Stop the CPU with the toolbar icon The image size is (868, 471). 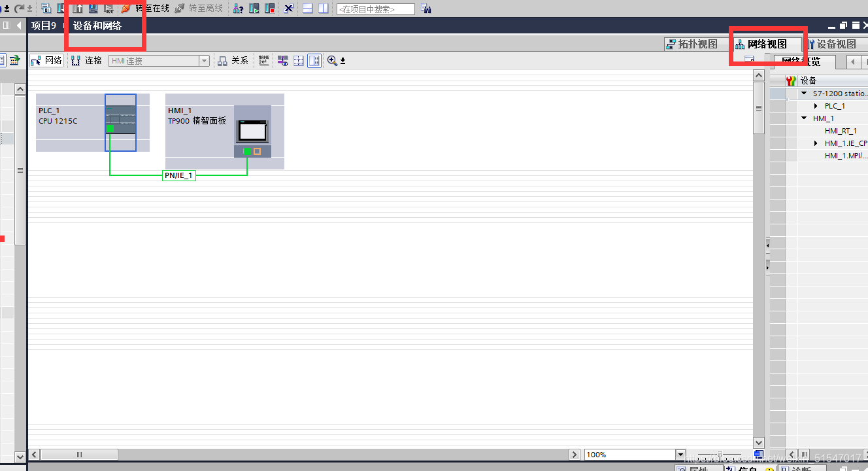(269, 9)
